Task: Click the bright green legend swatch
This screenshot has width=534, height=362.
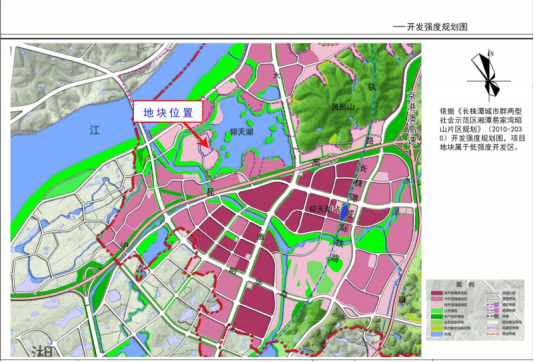Action: (x=437, y=311)
